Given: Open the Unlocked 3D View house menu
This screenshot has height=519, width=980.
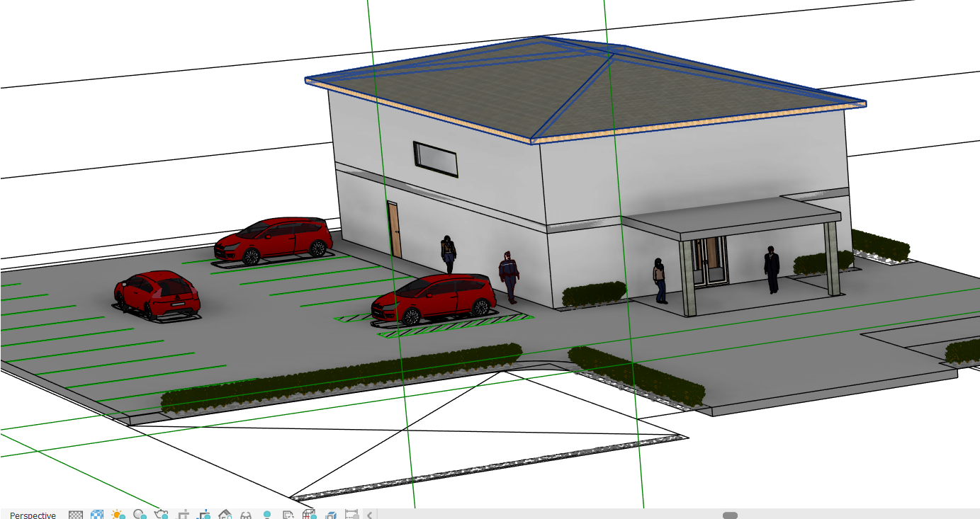Looking at the screenshot, I should coord(225,515).
